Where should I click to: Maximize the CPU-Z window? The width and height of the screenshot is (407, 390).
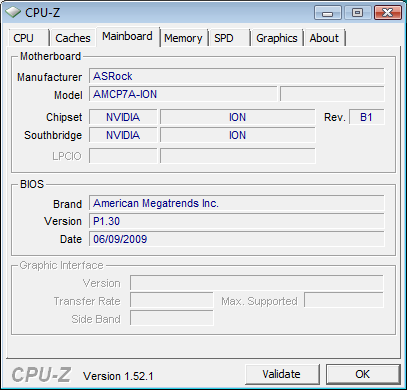pos(358,13)
